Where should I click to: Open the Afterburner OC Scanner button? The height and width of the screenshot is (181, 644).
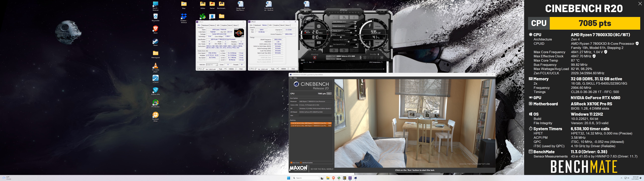pos(306,11)
